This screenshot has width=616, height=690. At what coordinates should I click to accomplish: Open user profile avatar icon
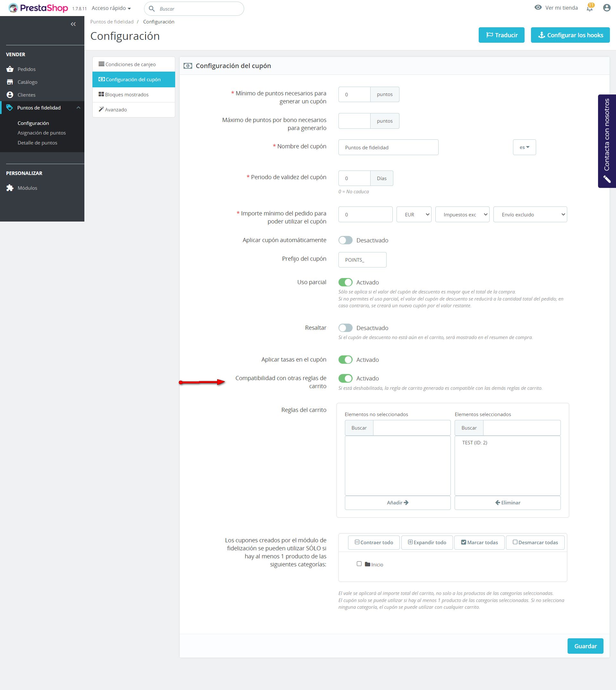pyautogui.click(x=606, y=8)
